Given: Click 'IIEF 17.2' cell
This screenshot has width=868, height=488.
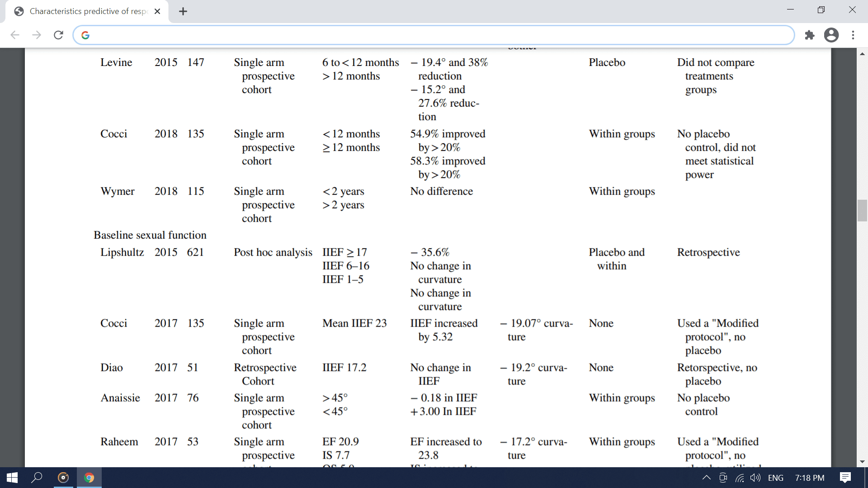Looking at the screenshot, I should pyautogui.click(x=344, y=368).
